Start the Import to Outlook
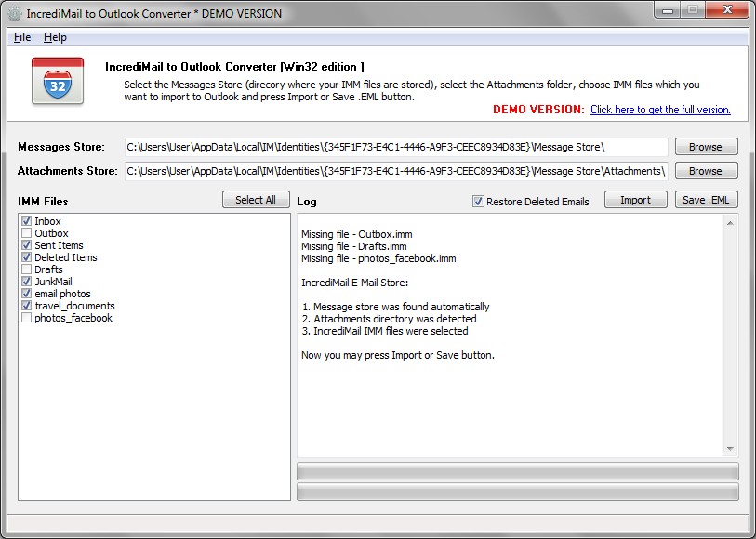 pyautogui.click(x=635, y=200)
